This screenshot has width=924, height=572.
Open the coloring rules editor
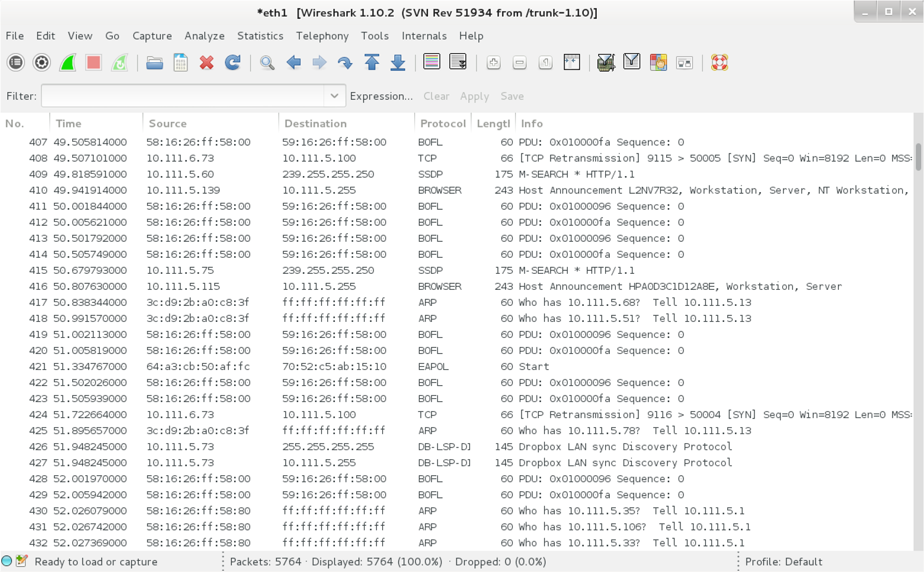click(x=658, y=62)
